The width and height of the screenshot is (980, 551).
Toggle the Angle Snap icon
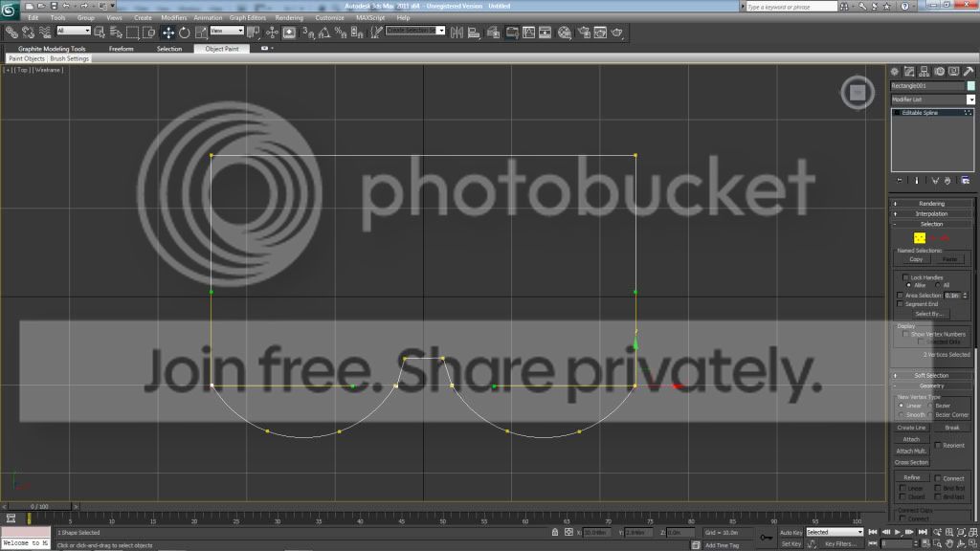point(324,33)
